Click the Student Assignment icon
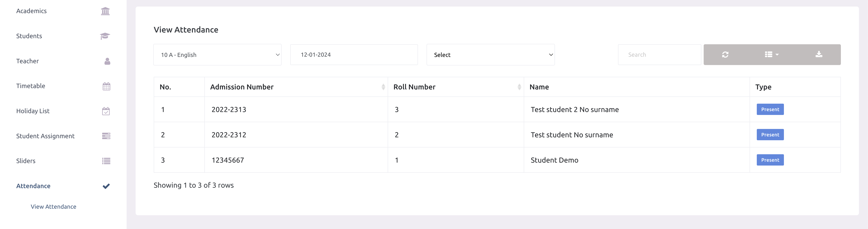Screen dimensions: 868x229 tap(106, 136)
